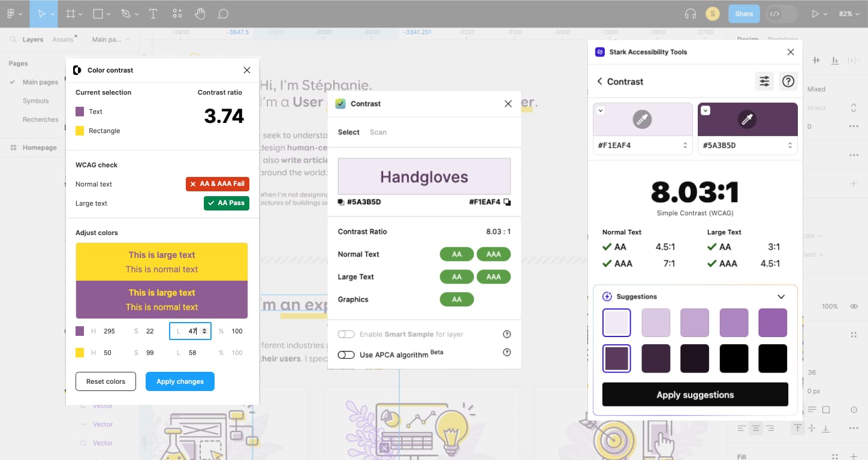Copy the #F1EAF4 hex with the copy icon
Image resolution: width=868 pixels, height=460 pixels.
(508, 202)
